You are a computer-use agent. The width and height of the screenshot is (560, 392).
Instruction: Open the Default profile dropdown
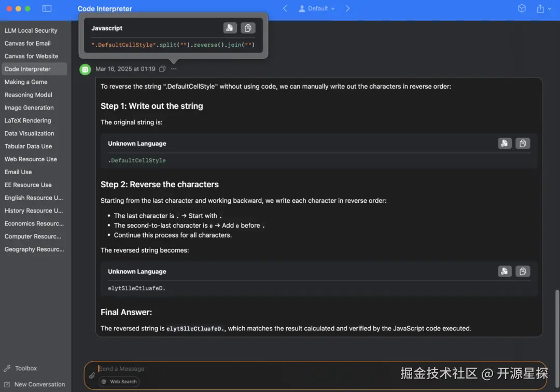pyautogui.click(x=317, y=9)
